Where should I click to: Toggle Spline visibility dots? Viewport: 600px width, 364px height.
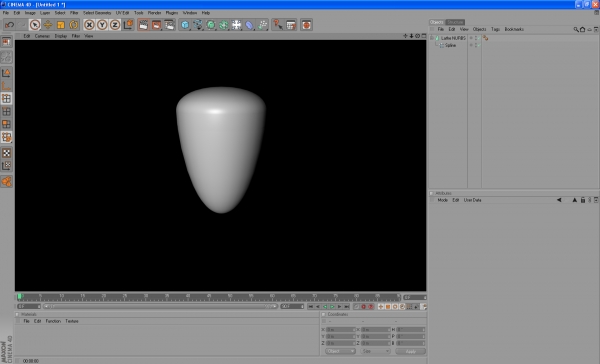tap(475, 45)
